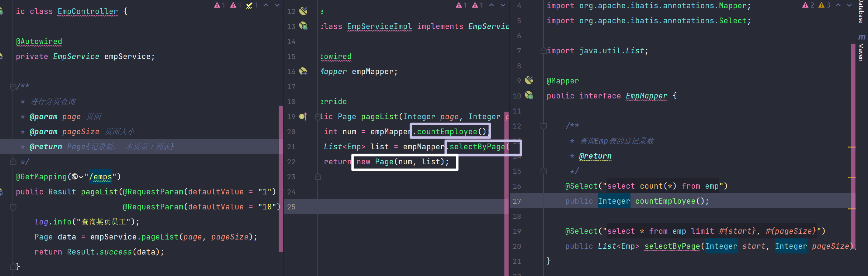Image resolution: width=868 pixels, height=276 pixels.
Task: Click pink error count 2 in EmpMapper pane
Action: click(x=808, y=5)
